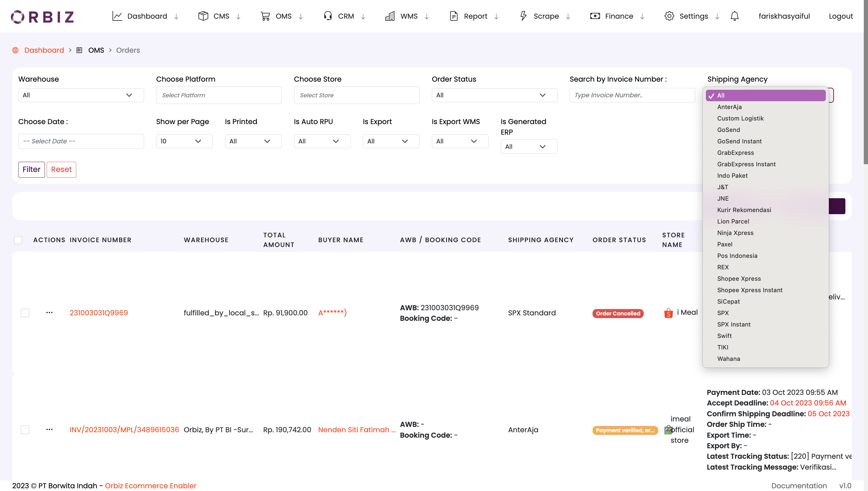Select Wahana shipping agency option
Screen dimensions: 868x491
[x=766, y=359]
